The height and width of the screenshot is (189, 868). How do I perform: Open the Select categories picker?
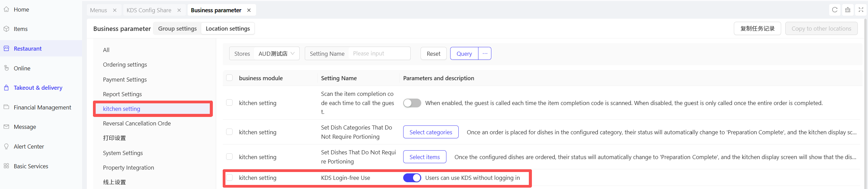[x=430, y=132]
